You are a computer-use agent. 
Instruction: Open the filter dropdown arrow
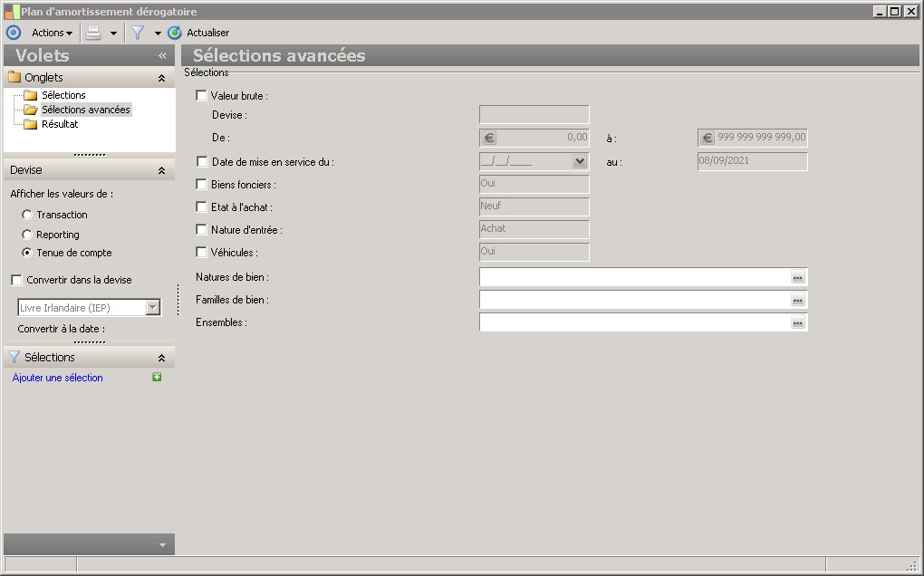pos(158,34)
